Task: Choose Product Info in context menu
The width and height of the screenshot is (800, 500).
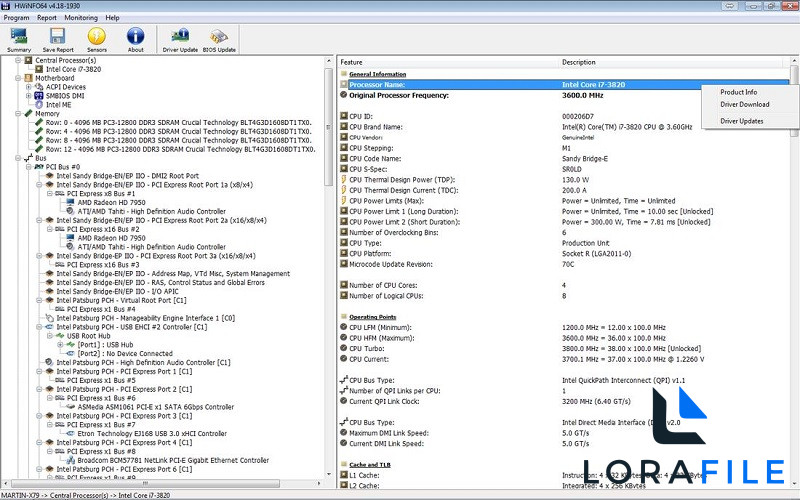Action: pos(738,92)
